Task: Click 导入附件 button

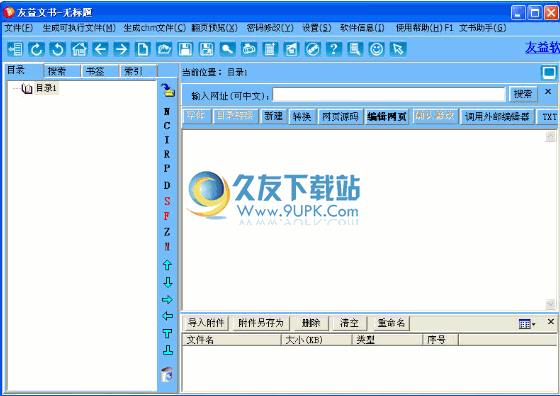Action: 206,323
